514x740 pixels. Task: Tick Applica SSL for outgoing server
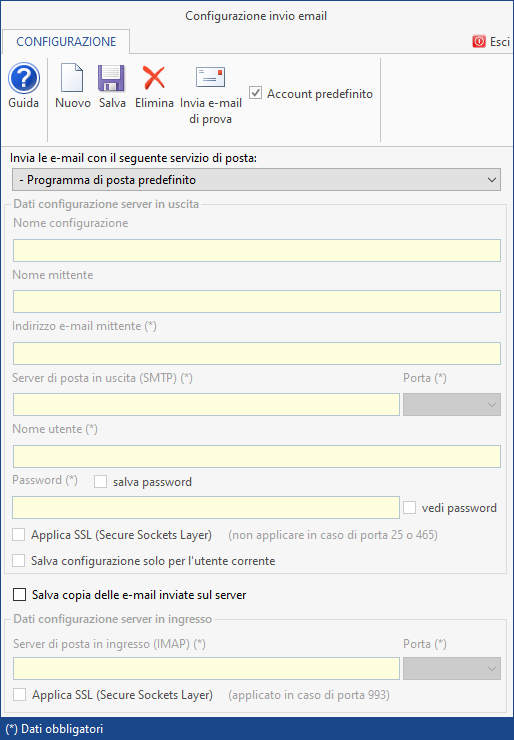pyautogui.click(x=18, y=535)
